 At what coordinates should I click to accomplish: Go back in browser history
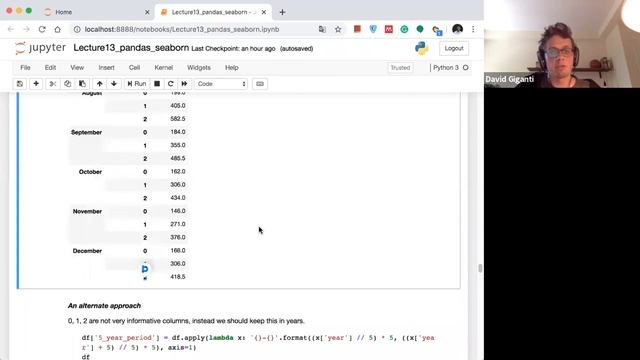[x=11, y=29]
